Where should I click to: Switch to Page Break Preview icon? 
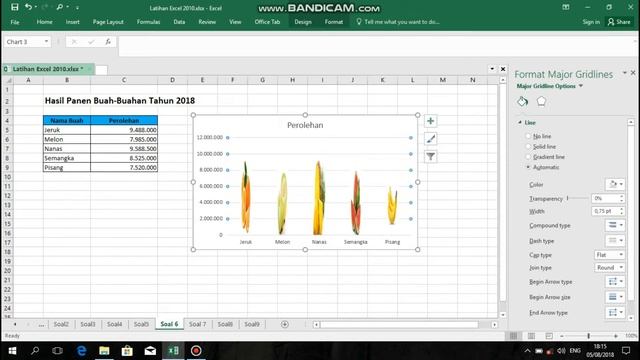[549, 336]
